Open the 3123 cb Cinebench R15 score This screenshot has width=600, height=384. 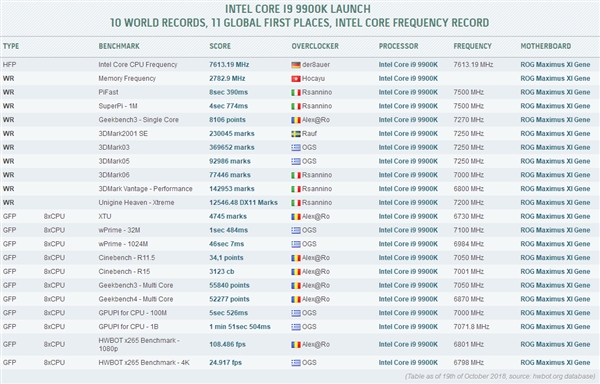pyautogui.click(x=222, y=272)
